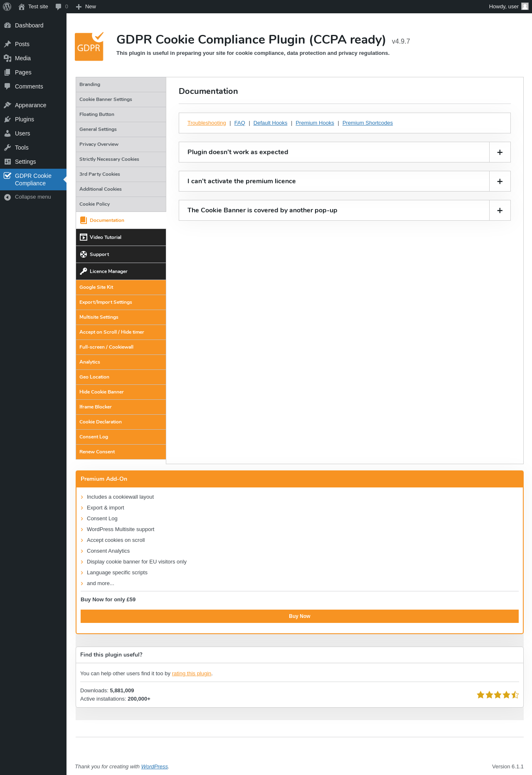The image size is (532, 775).
Task: Click the Collapse menu arrow icon
Action: pos(7,197)
